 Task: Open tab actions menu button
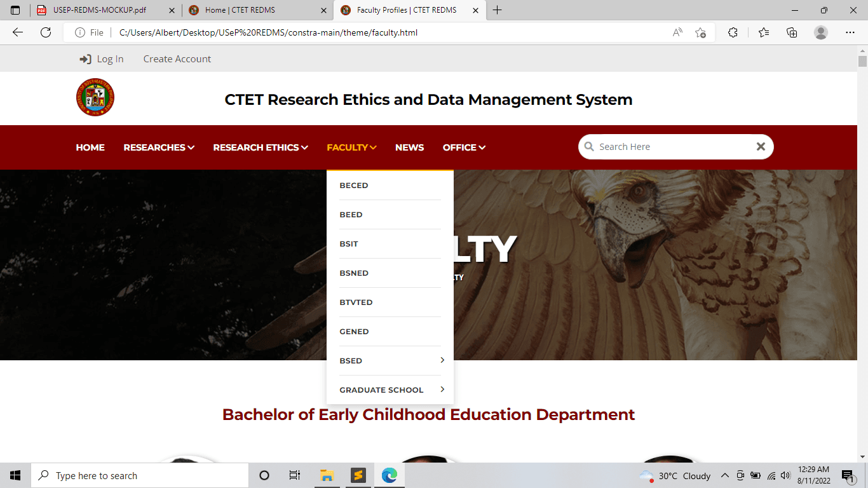[15, 10]
